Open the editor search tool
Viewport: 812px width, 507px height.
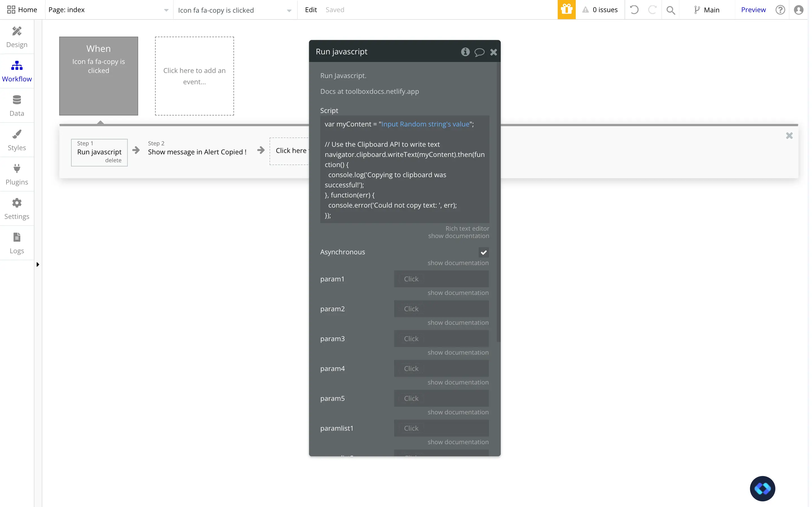coord(671,10)
